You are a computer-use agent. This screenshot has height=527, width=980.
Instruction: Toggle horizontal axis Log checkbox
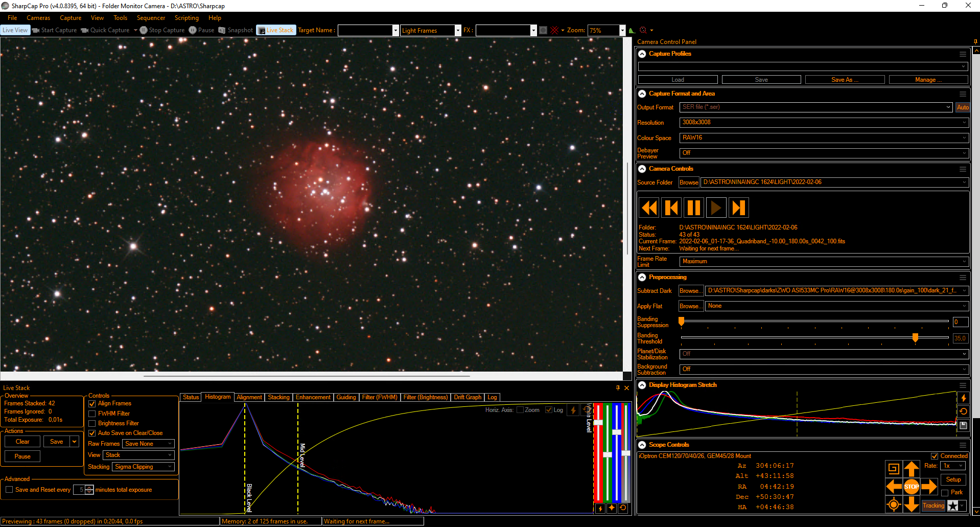pos(549,410)
